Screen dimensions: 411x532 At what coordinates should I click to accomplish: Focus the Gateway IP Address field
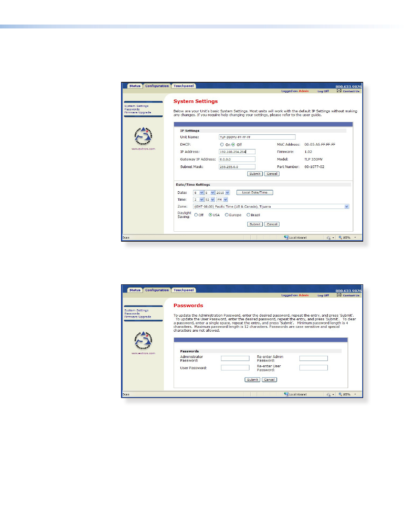[237, 159]
